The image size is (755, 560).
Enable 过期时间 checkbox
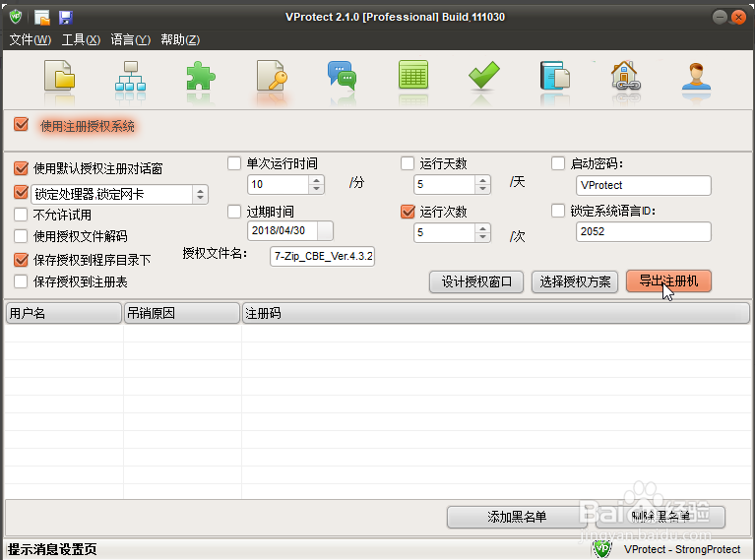[234, 212]
